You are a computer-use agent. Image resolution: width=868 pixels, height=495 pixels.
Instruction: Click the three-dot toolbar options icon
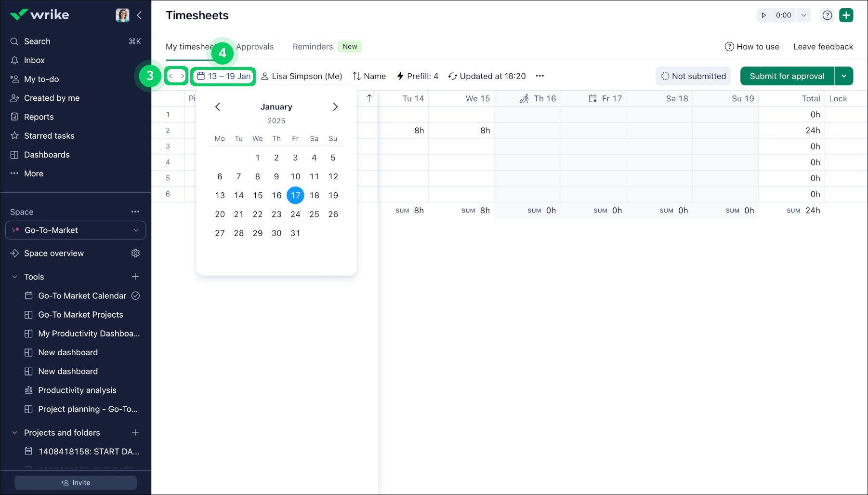coord(540,76)
